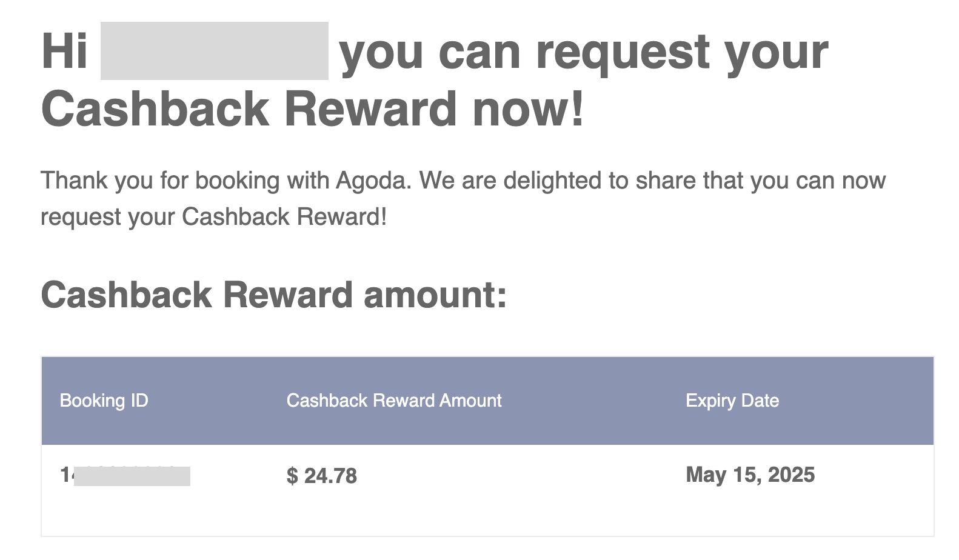Click the 'May 15, 2025' expiry cell
Viewport: 959px width, 560px height.
tap(750, 475)
